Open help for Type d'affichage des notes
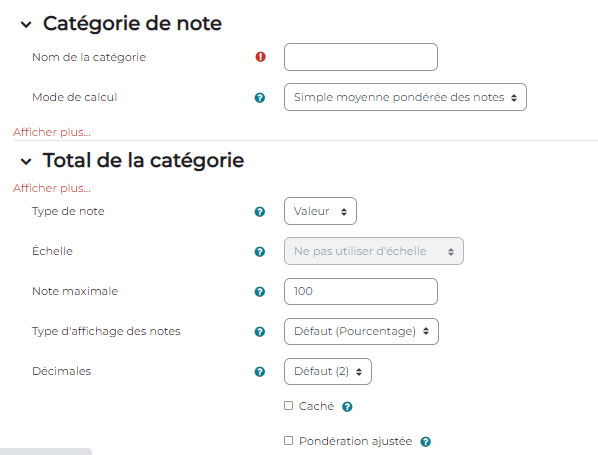 point(260,332)
